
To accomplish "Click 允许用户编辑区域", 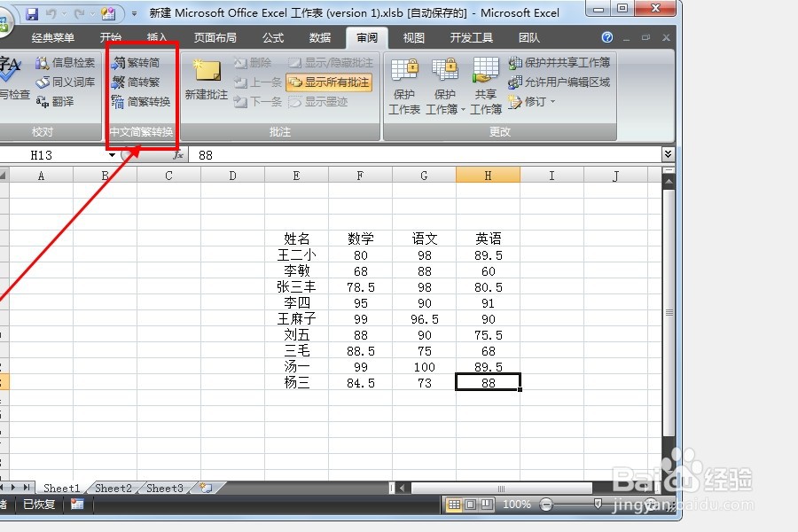I will [x=559, y=82].
